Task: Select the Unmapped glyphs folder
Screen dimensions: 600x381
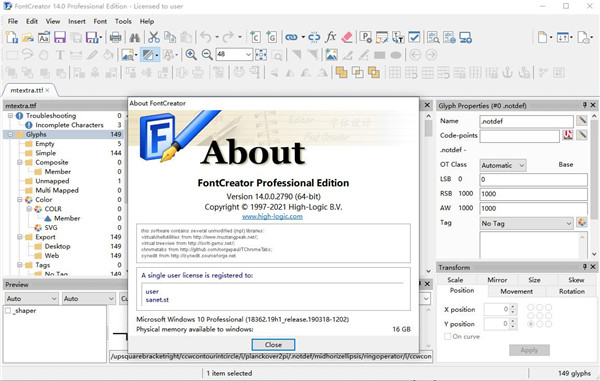Action: [x=52, y=181]
